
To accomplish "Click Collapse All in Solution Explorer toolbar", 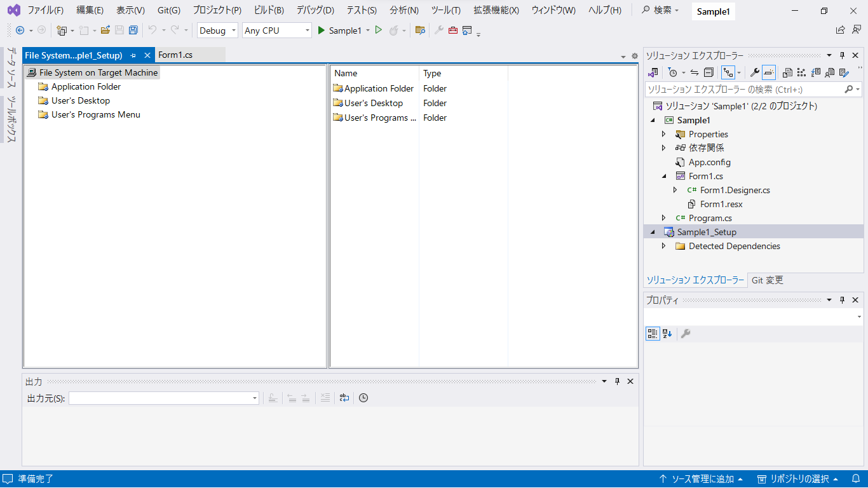I will coord(709,73).
